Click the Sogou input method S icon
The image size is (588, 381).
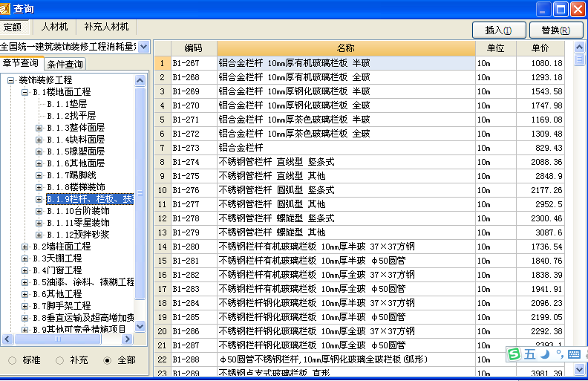pyautogui.click(x=514, y=354)
